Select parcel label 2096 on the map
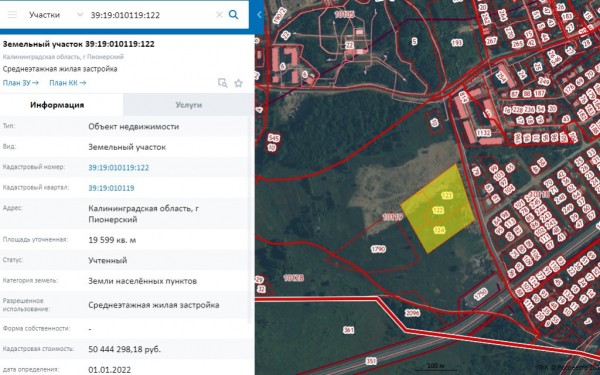 click(412, 313)
